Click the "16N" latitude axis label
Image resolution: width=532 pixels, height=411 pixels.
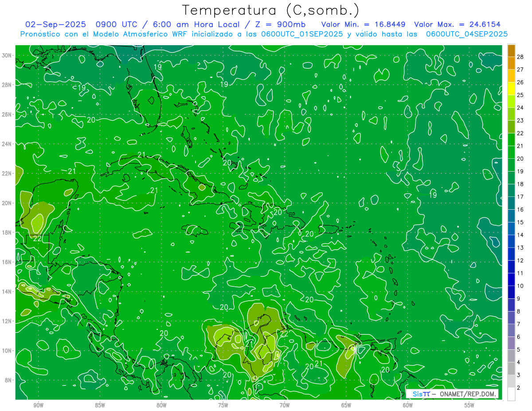tap(8, 262)
